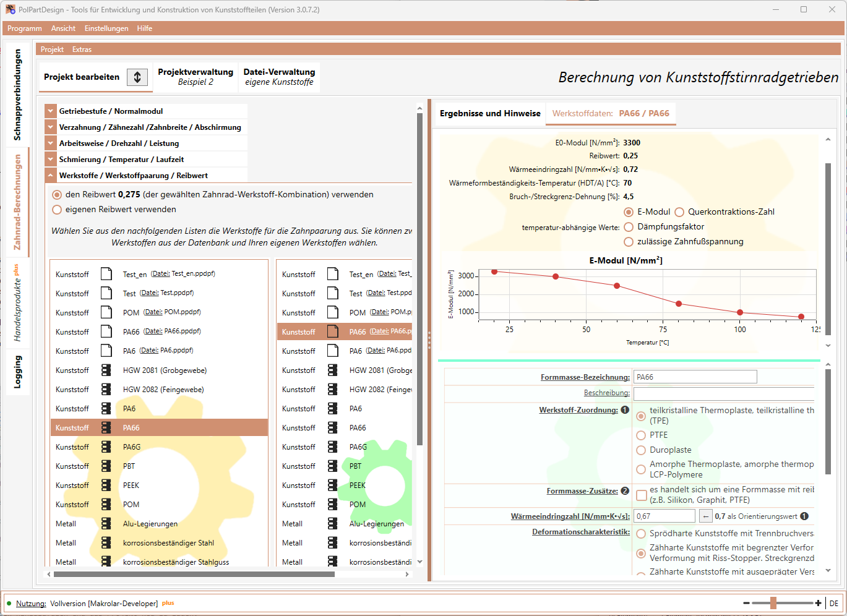
Task: Toggle the Formmasse-Zusätze checkbox
Action: point(642,495)
